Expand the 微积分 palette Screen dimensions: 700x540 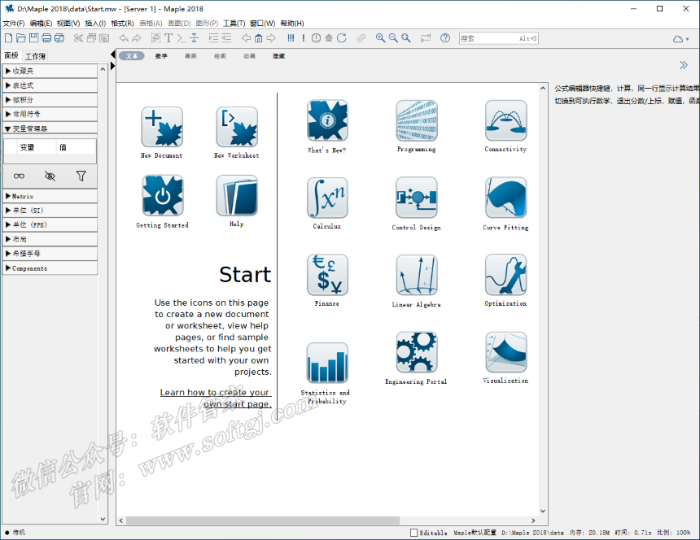coord(50,100)
